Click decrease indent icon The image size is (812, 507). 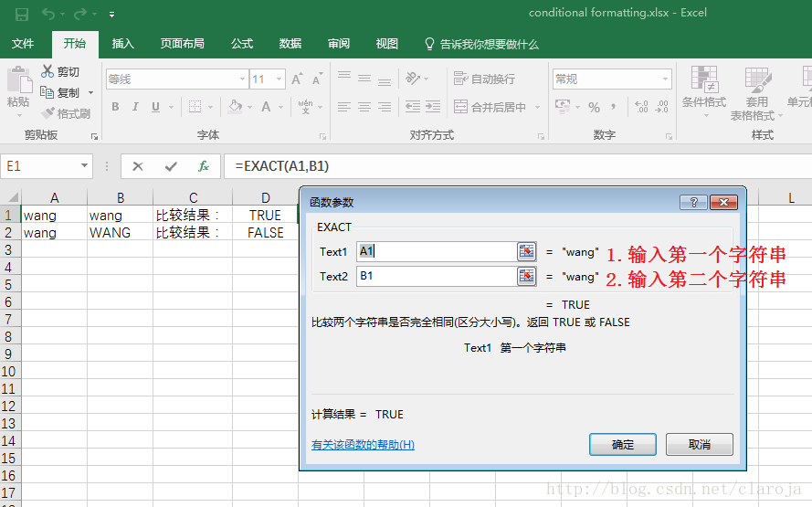[x=413, y=107]
